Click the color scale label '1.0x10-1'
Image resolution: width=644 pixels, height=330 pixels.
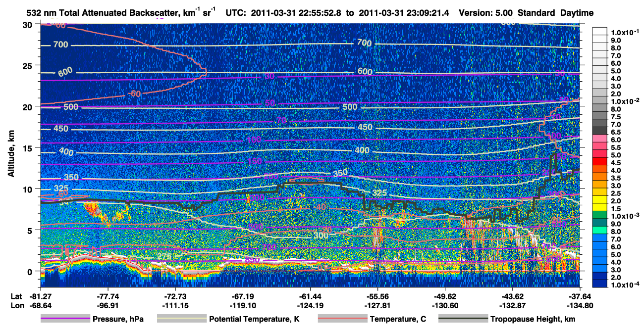(625, 32)
